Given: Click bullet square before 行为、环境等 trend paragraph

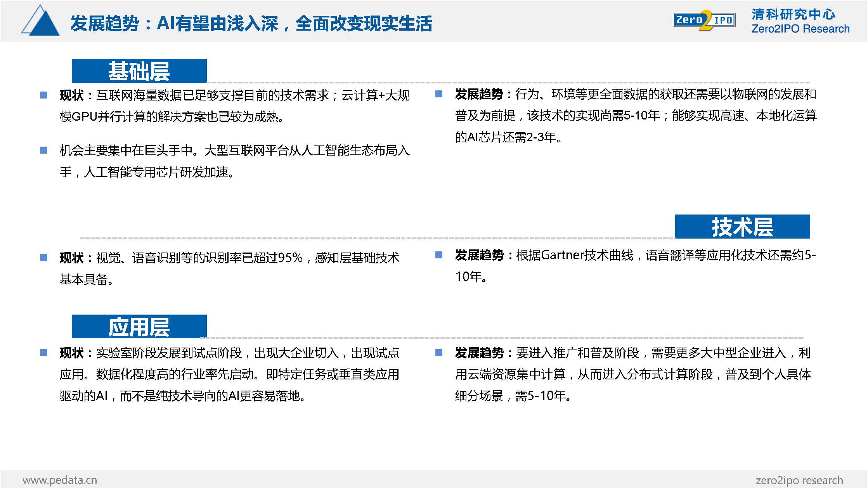Looking at the screenshot, I should (x=439, y=94).
